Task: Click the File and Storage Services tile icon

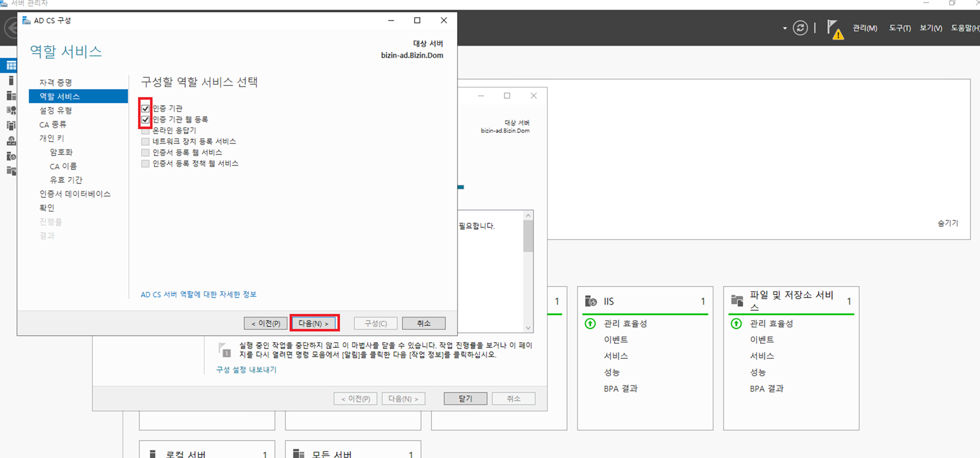Action: (x=737, y=300)
